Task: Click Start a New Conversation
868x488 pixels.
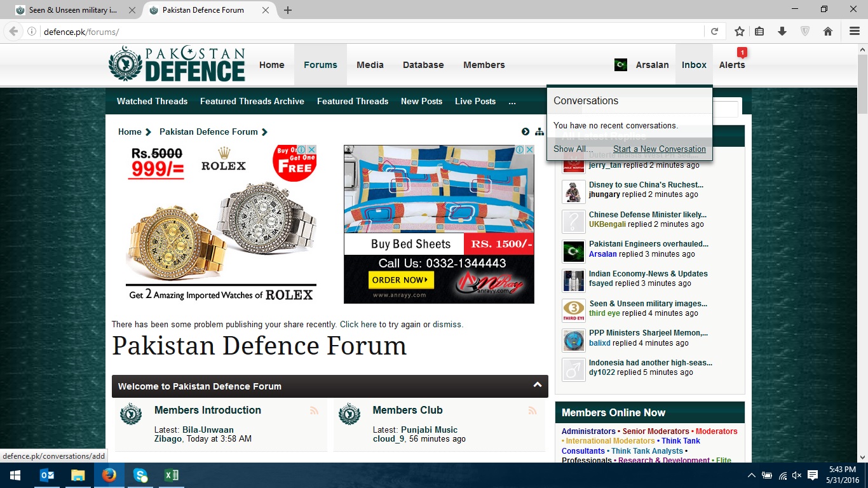Action: point(660,149)
